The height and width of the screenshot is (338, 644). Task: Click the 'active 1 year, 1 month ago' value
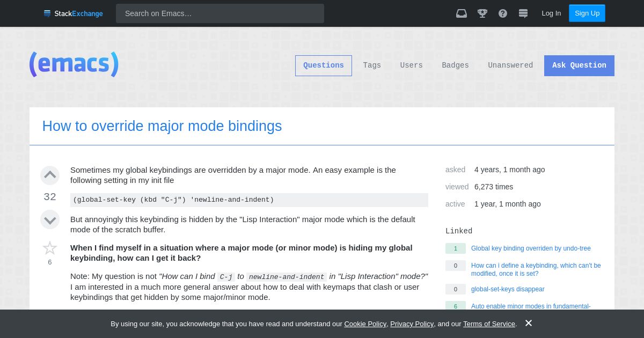click(508, 204)
